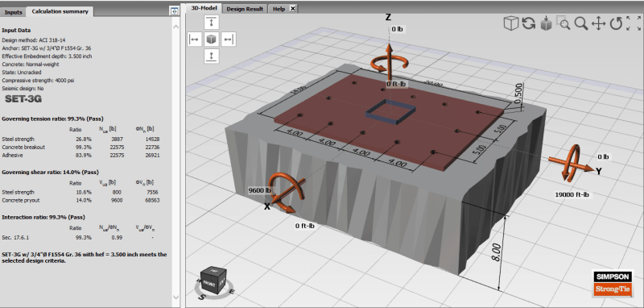Switch to the Inputs tab
Image resolution: width=644 pixels, height=308 pixels.
click(x=13, y=12)
